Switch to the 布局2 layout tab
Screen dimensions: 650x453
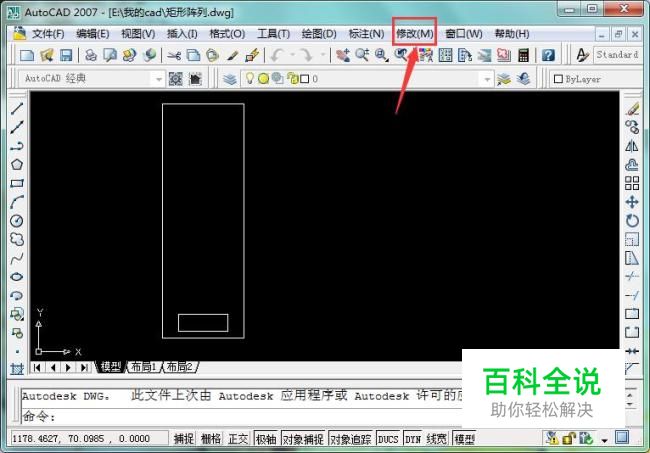point(179,367)
